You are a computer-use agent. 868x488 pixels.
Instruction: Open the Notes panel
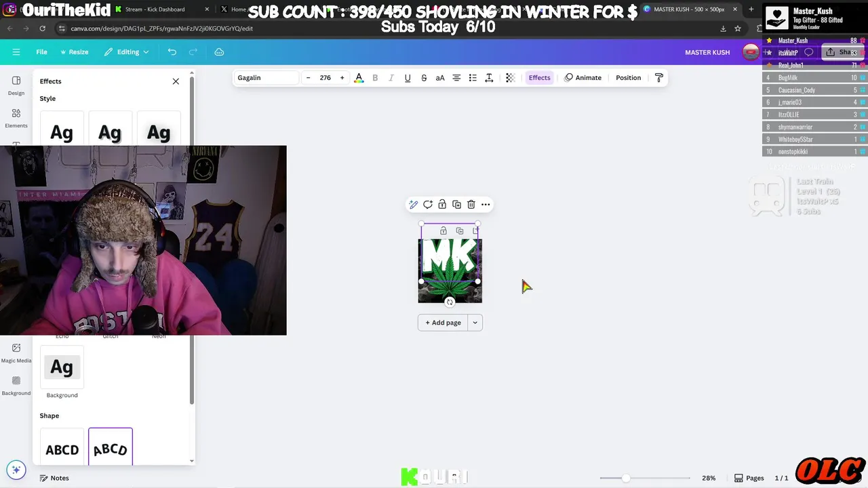tap(54, 478)
